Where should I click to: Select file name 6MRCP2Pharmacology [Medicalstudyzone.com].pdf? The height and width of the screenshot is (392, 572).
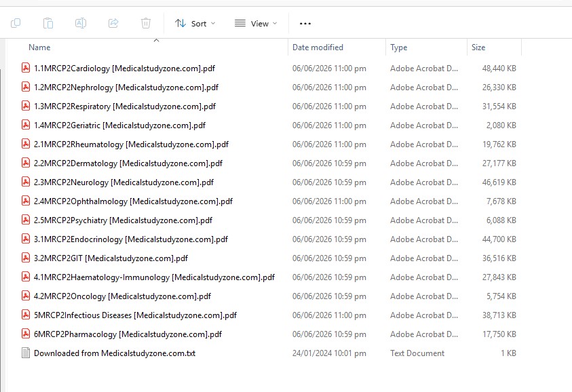pos(128,334)
